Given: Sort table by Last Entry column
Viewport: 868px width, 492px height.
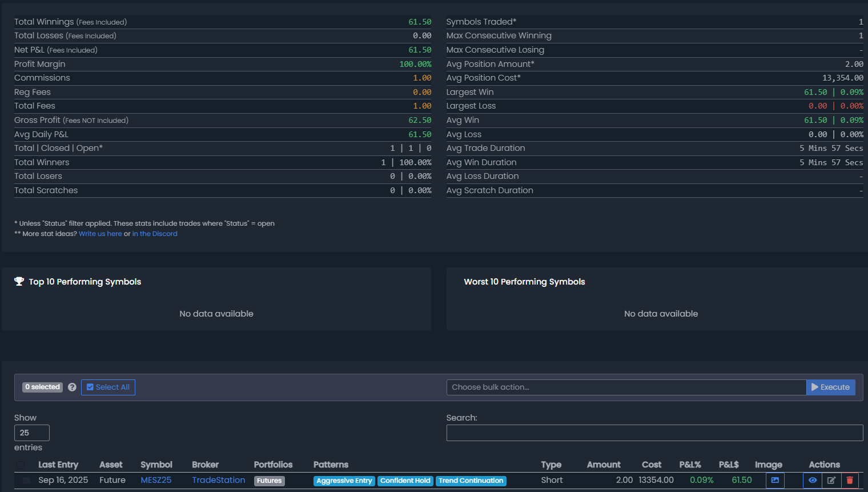Looking at the screenshot, I should [58, 465].
